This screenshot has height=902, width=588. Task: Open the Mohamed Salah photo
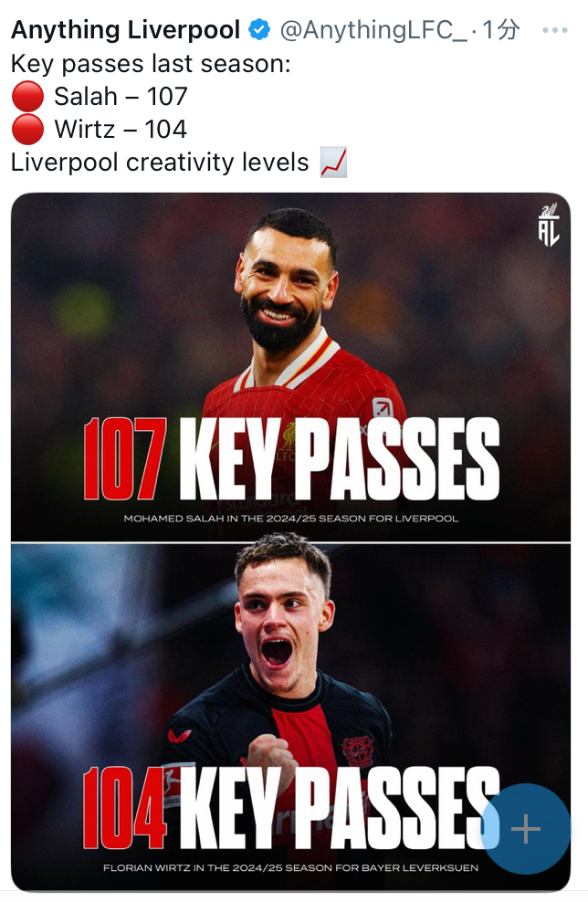click(x=290, y=367)
